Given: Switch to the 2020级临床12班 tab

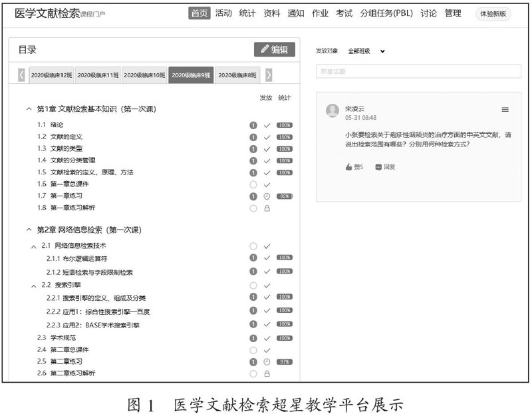Looking at the screenshot, I should coord(52,75).
